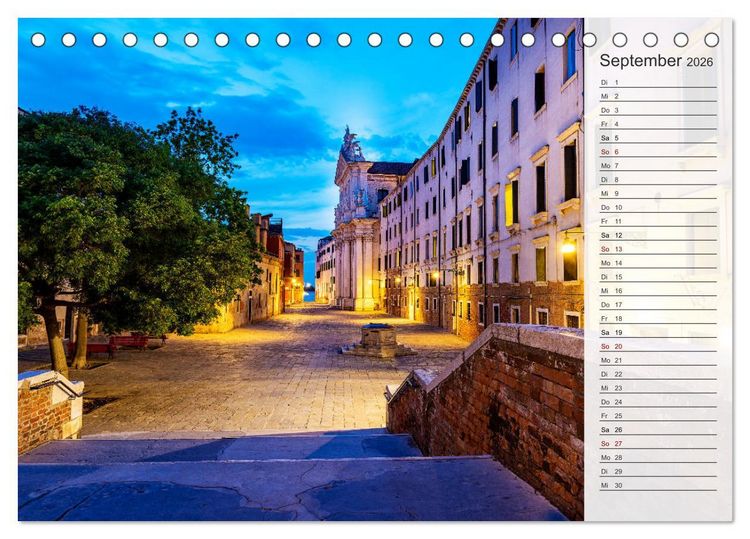Select the row 'Do 24'
The width and height of the screenshot is (750, 539).
pos(658,401)
